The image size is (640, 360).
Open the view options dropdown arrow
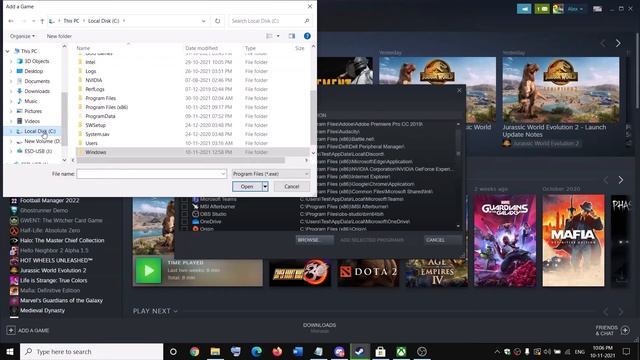pyautogui.click(x=278, y=36)
